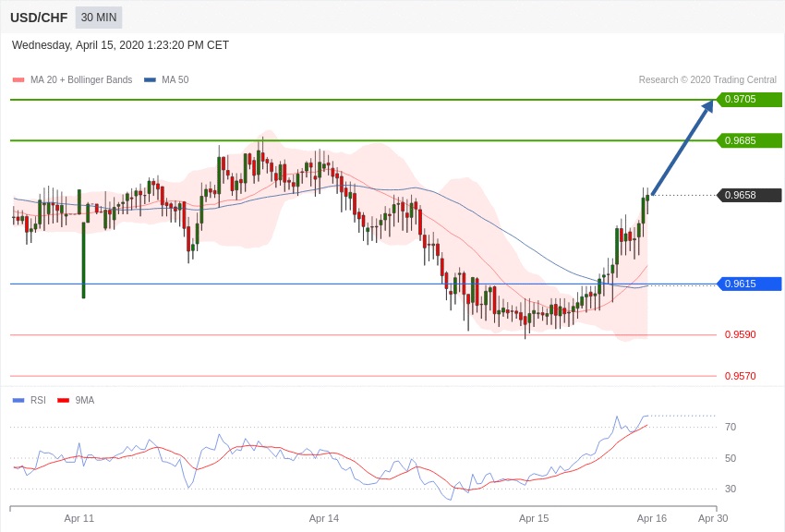Click the 0.9658 current price tag
Image resolution: width=785 pixels, height=532 pixels.
(x=749, y=195)
